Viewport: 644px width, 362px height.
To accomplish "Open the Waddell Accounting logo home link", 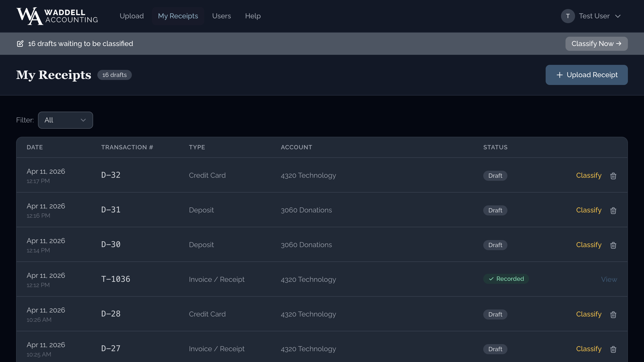I will point(57,16).
